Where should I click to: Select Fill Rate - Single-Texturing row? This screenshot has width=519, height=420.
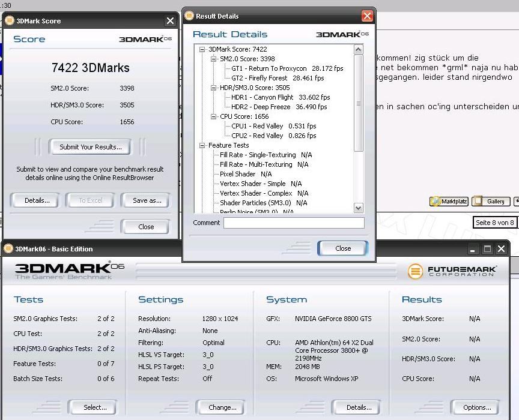(x=266, y=155)
